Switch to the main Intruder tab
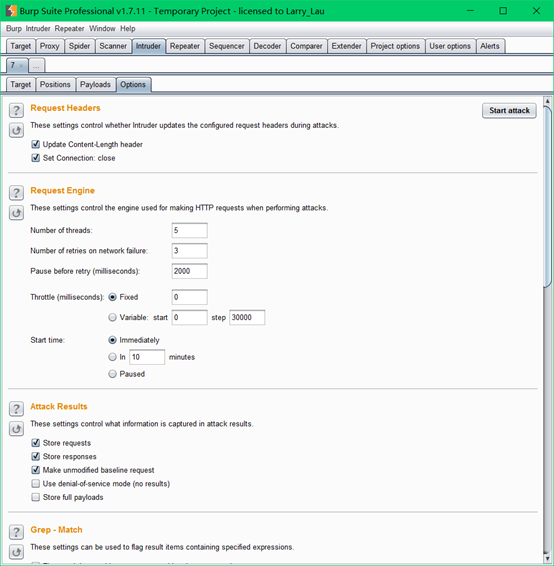This screenshot has width=554, height=566. pos(148,46)
